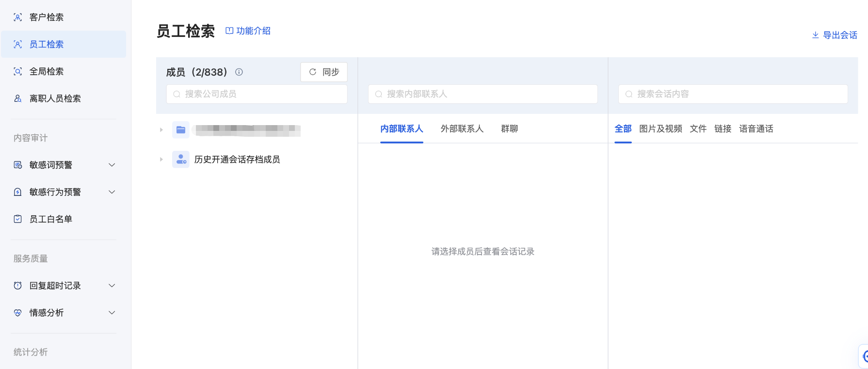This screenshot has width=868, height=369.
Task: Click the 情感分析 heart icon
Action: (x=18, y=313)
